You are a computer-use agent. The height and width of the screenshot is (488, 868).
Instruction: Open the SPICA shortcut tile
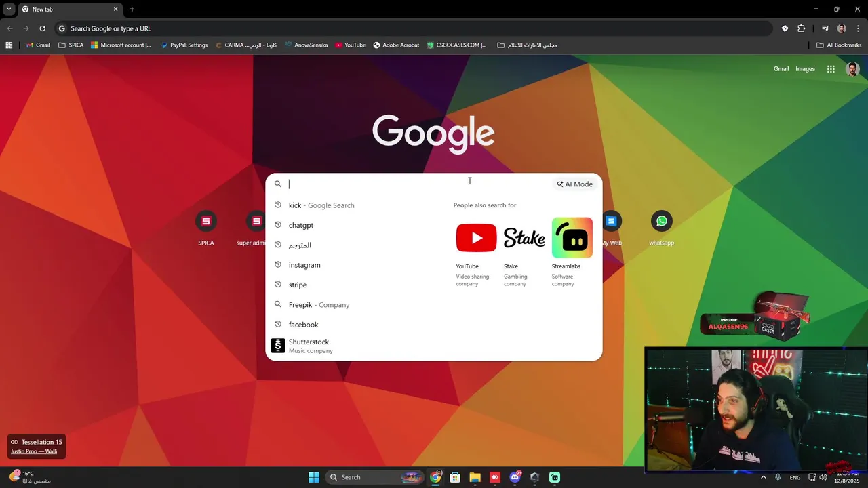pyautogui.click(x=206, y=229)
